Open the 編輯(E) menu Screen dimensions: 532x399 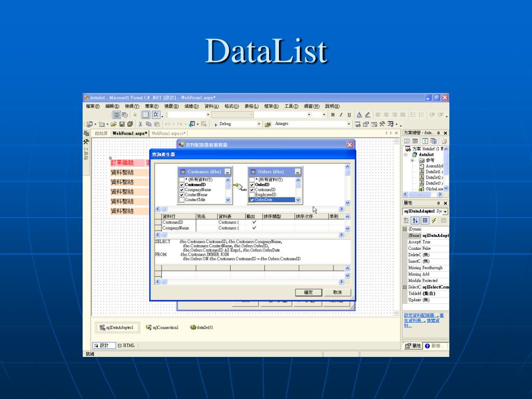(x=112, y=106)
